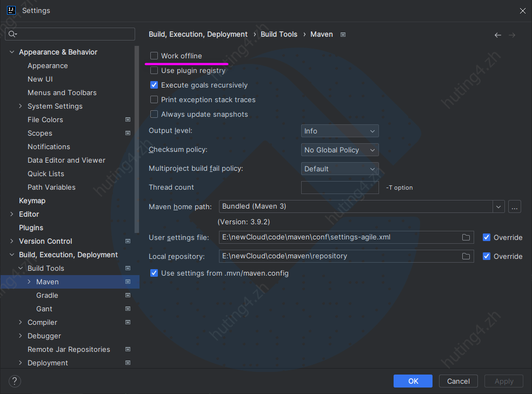Browse folder for Local repository
Screen dimensions: 532x394
click(x=466, y=256)
